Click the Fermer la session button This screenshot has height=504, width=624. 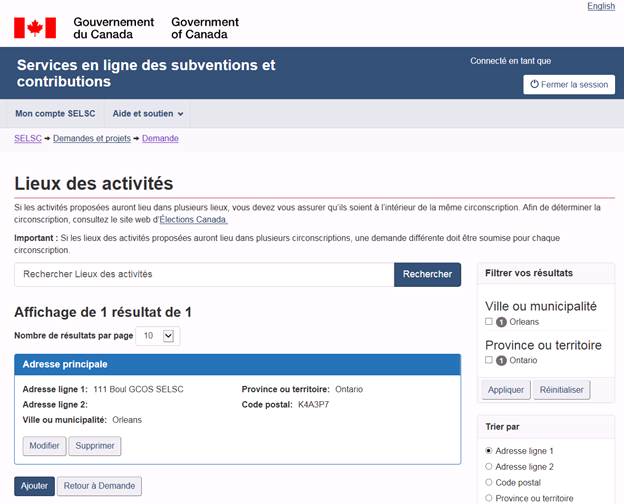point(568,85)
